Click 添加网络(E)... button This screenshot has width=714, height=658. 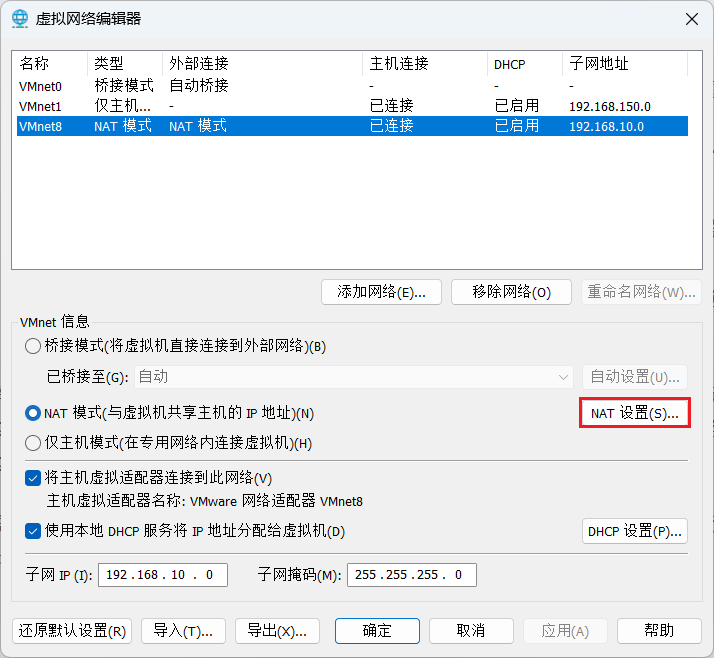pos(381,292)
